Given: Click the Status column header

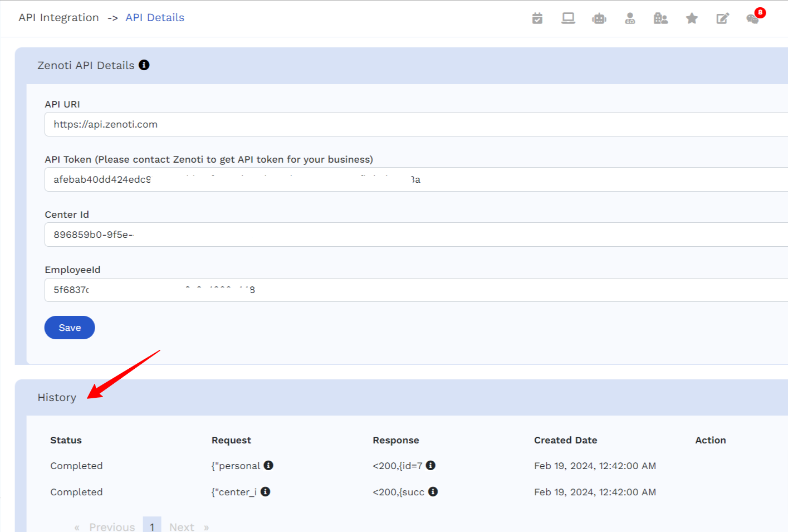Looking at the screenshot, I should tap(66, 440).
